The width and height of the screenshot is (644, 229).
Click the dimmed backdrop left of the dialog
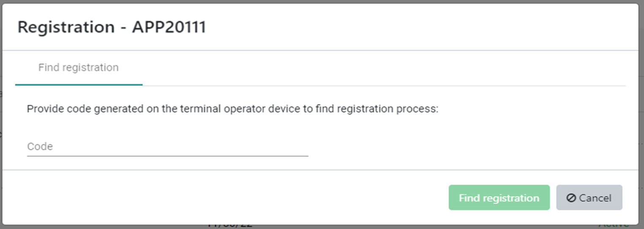click(1, 127)
